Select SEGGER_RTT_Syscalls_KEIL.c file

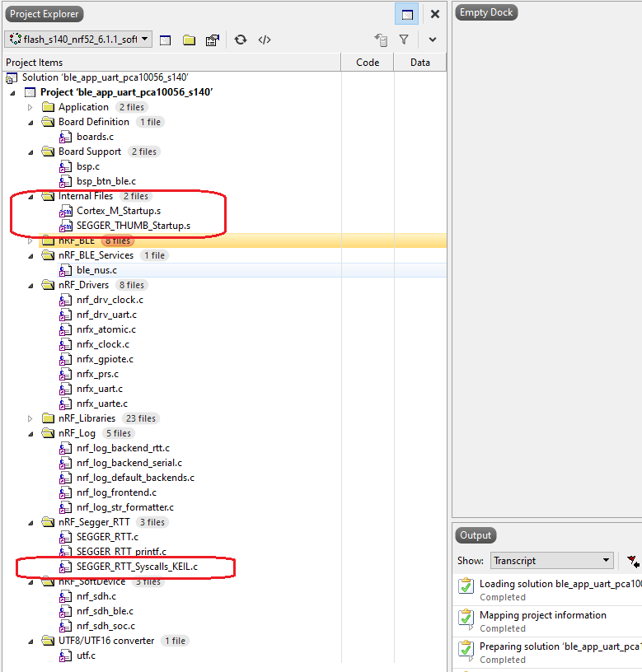tap(137, 567)
